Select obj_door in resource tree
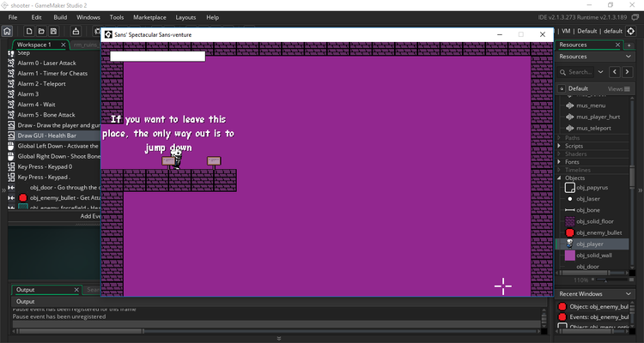Viewport: 644px width, 343px height. coord(587,267)
